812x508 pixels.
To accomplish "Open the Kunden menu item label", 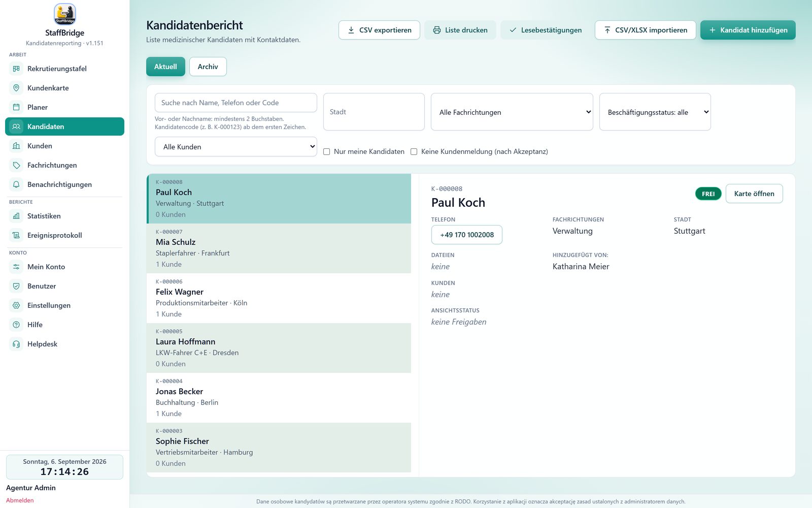I will coord(40,146).
